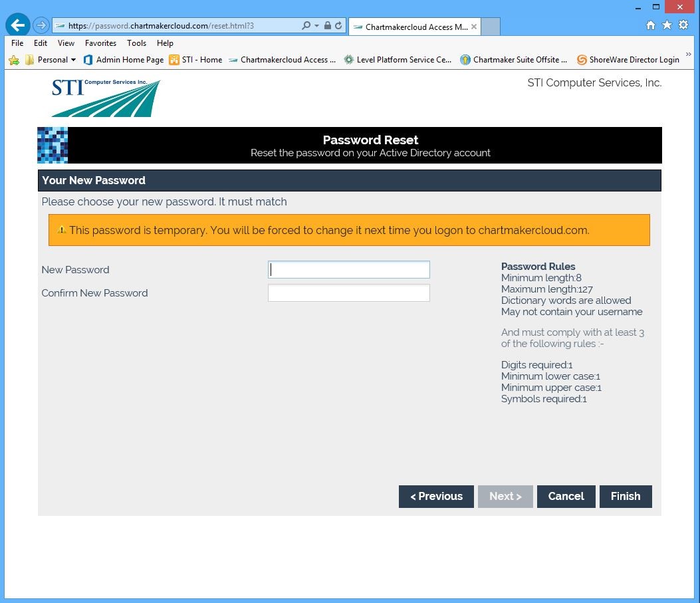The image size is (700, 603).
Task: Focus the Confirm New Password field
Action: (348, 293)
